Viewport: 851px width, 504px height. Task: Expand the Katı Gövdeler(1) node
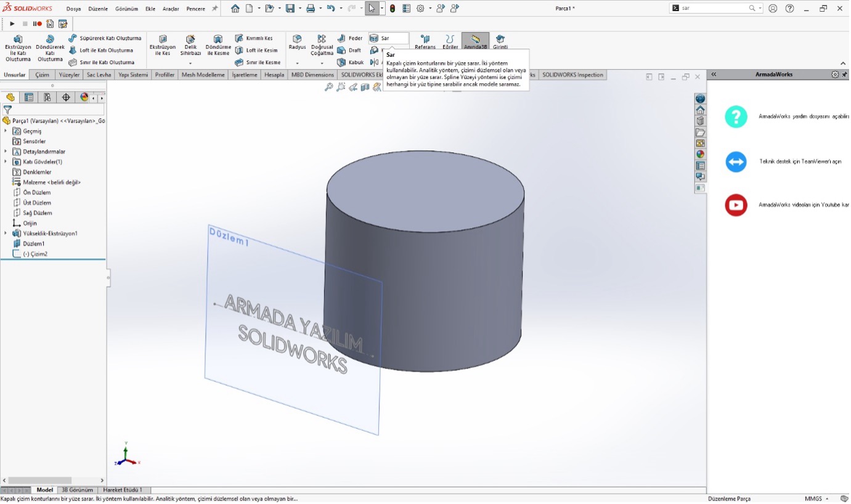coord(6,161)
